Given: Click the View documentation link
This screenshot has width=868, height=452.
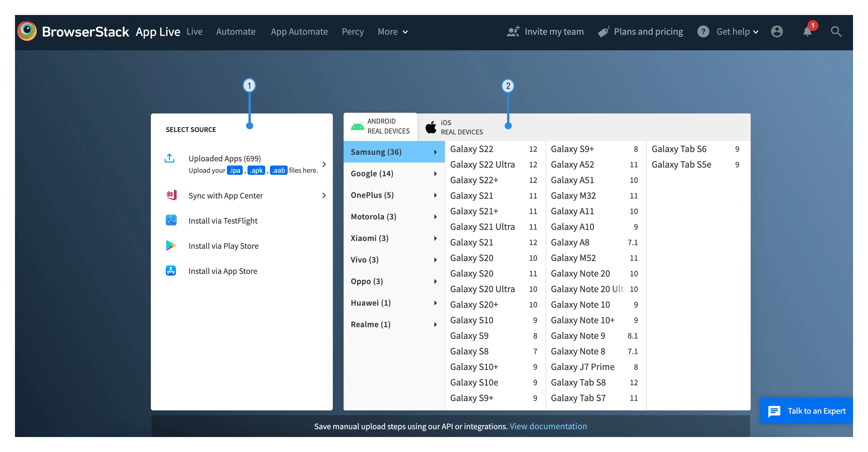Looking at the screenshot, I should point(548,426).
